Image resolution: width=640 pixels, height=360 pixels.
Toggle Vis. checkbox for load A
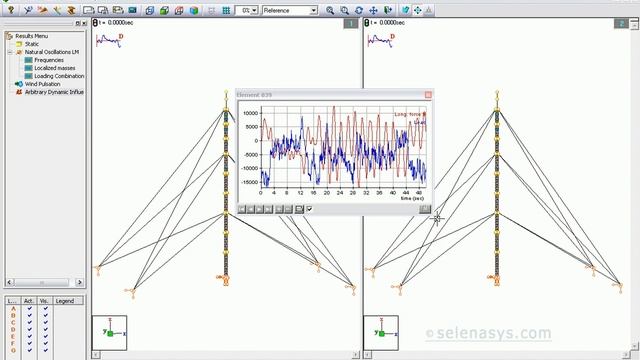point(45,309)
